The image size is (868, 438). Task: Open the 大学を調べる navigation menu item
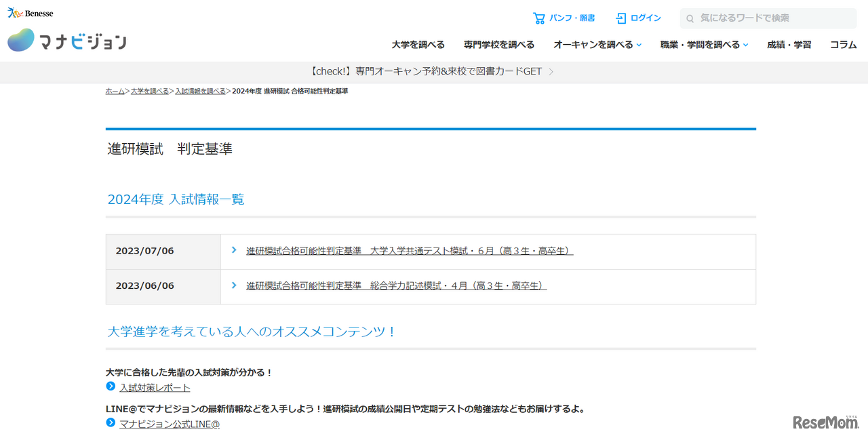point(418,45)
